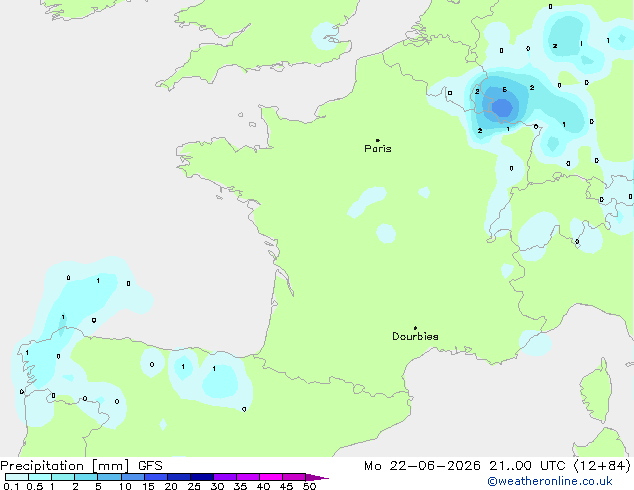Click the '21.00 UTC' time text
Viewport: 634px width, 490px height.
[527, 466]
